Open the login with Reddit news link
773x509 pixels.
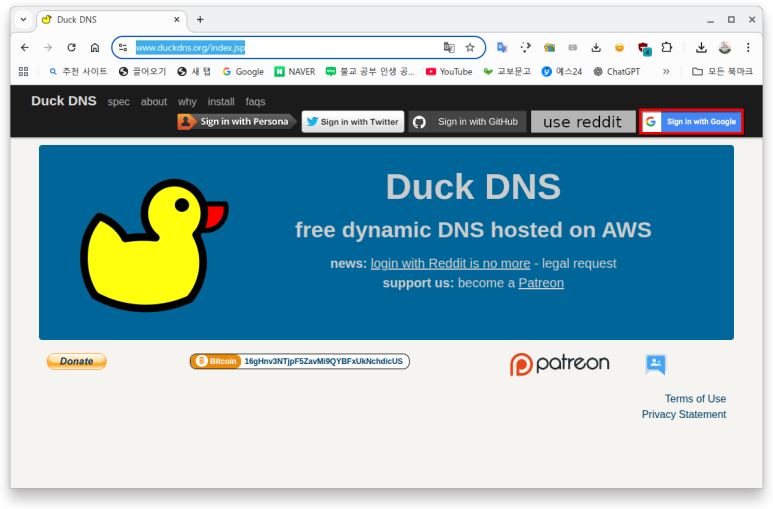tap(450, 263)
